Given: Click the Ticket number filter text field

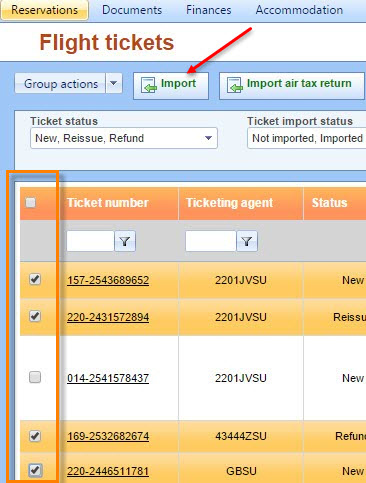Looking at the screenshot, I should [90, 241].
